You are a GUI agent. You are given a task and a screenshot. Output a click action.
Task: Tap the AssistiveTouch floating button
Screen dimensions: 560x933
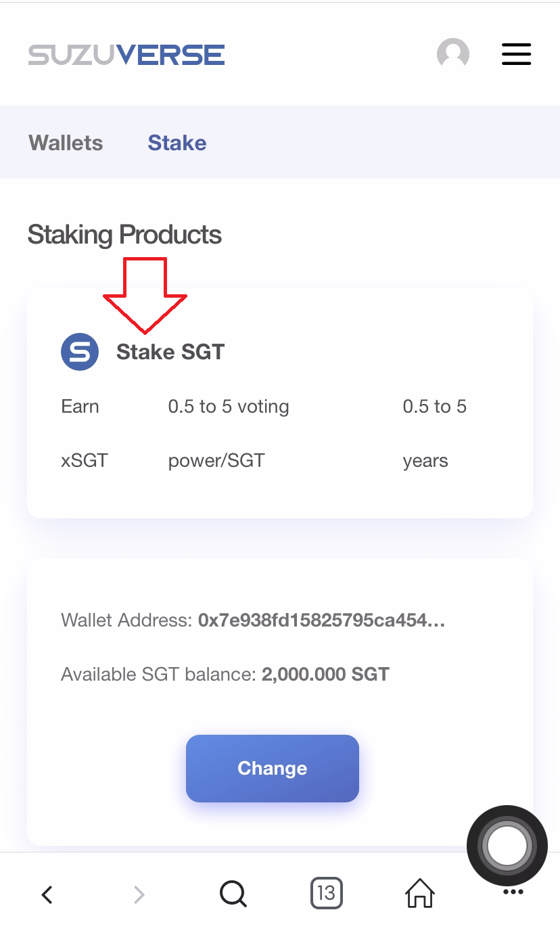tap(507, 845)
